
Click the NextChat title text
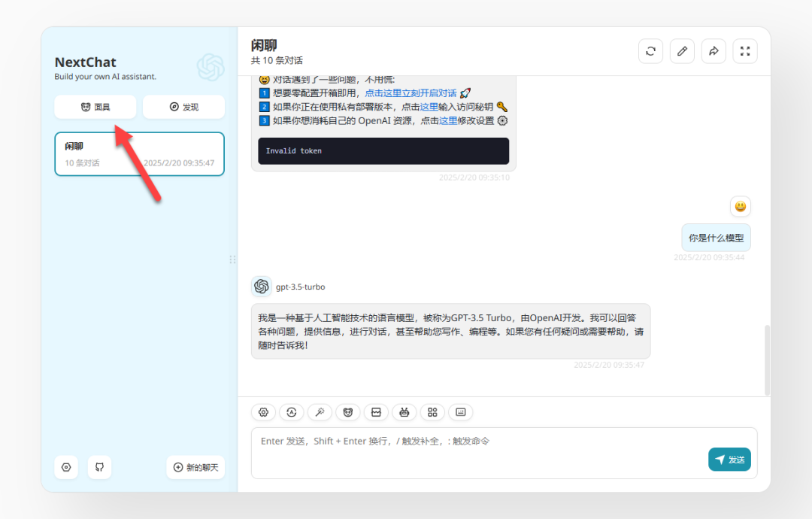[x=86, y=62]
